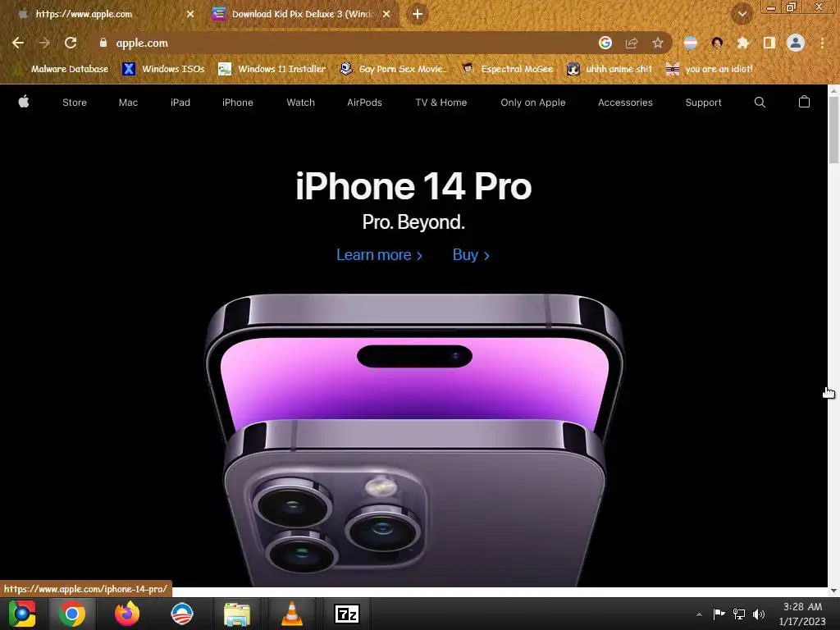Bookmark this page with the star icon

click(658, 43)
